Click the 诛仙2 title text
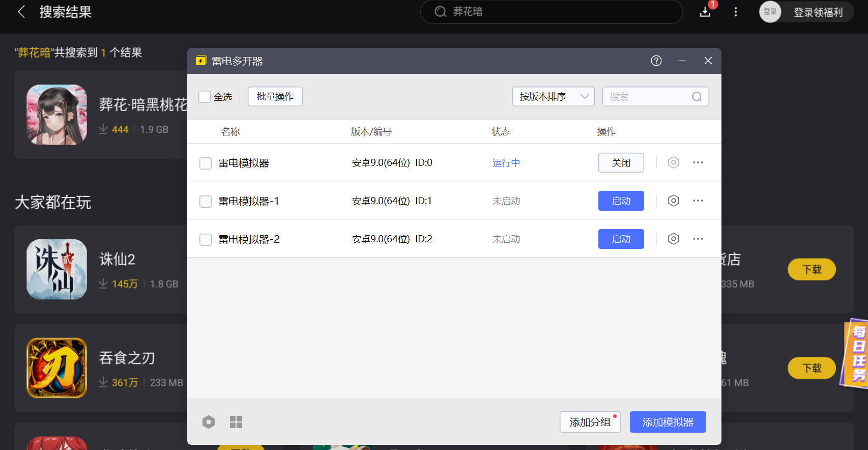 pyautogui.click(x=118, y=259)
